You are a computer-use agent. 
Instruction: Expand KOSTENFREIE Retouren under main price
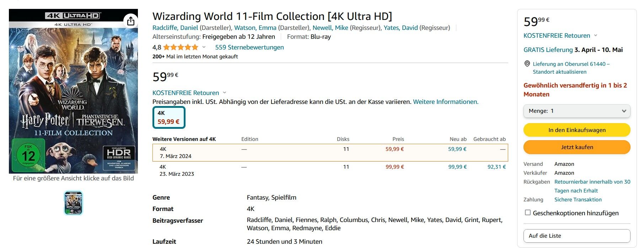[189, 93]
